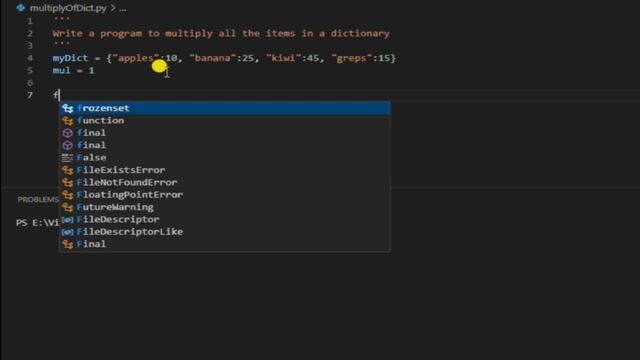Open the PROBLEMS panel tab
640x360 pixels.
coord(38,200)
